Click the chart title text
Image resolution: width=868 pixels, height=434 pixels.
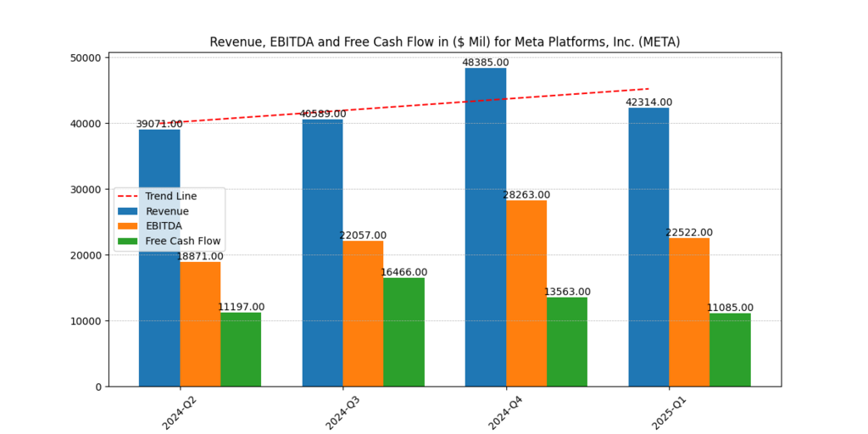[x=445, y=42]
